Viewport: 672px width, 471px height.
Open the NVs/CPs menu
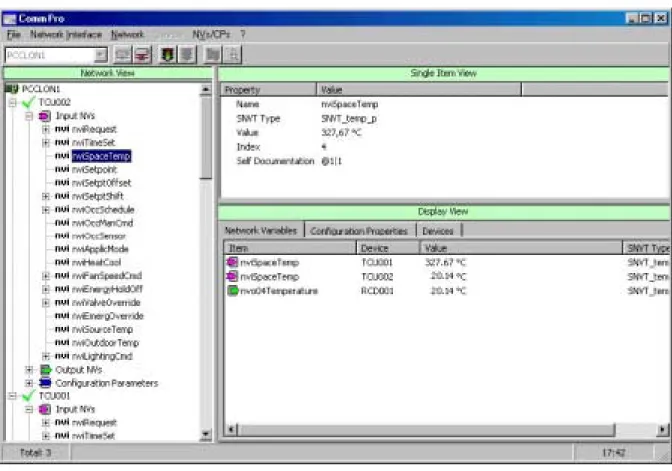(211, 34)
